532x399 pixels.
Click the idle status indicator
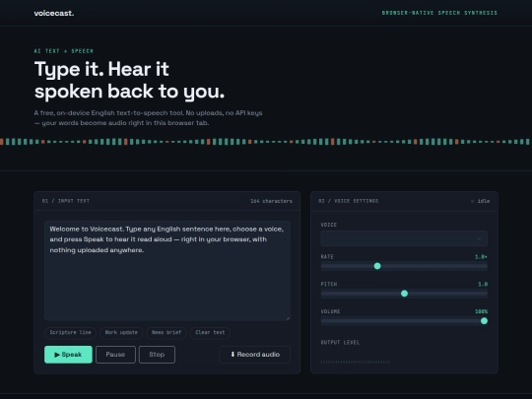481,201
